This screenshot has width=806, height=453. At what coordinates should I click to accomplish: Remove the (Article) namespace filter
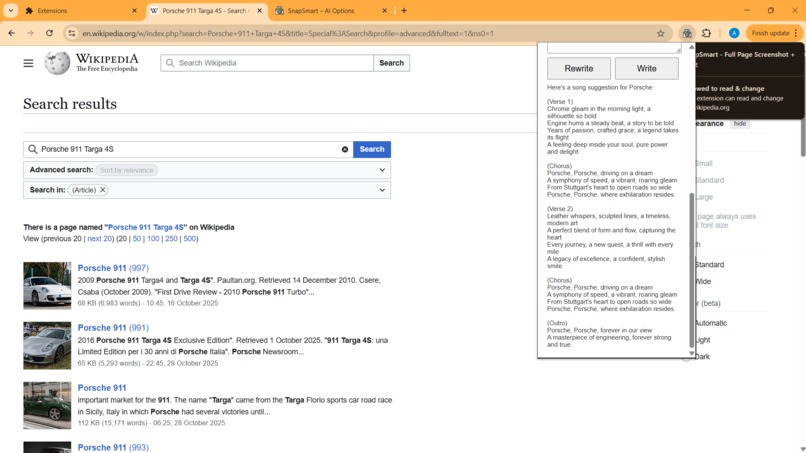[103, 190]
